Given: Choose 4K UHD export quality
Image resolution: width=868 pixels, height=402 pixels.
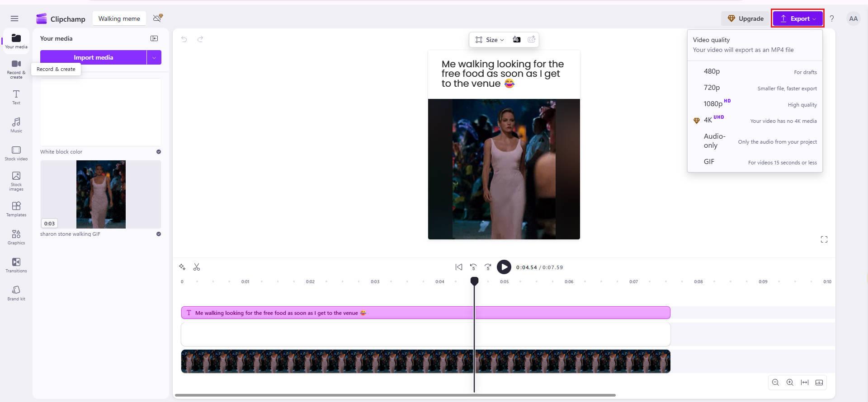Looking at the screenshot, I should 755,120.
